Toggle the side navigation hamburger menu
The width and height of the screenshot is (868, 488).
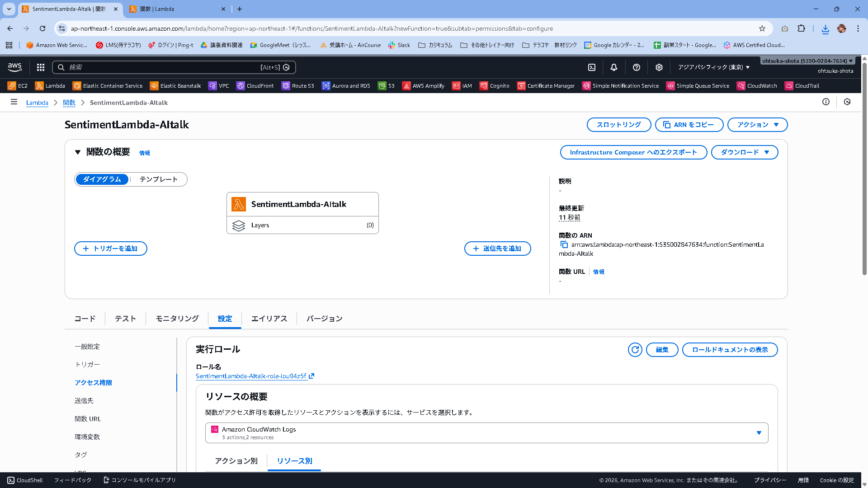pyautogui.click(x=14, y=102)
